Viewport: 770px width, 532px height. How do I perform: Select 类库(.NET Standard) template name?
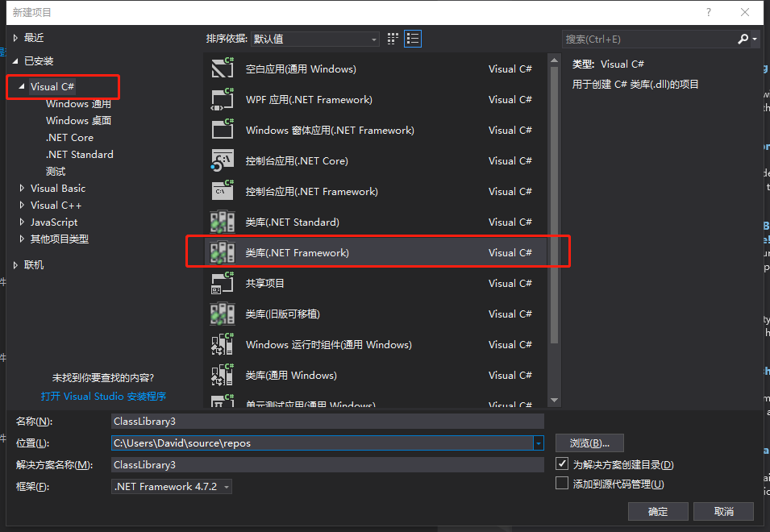tap(292, 222)
